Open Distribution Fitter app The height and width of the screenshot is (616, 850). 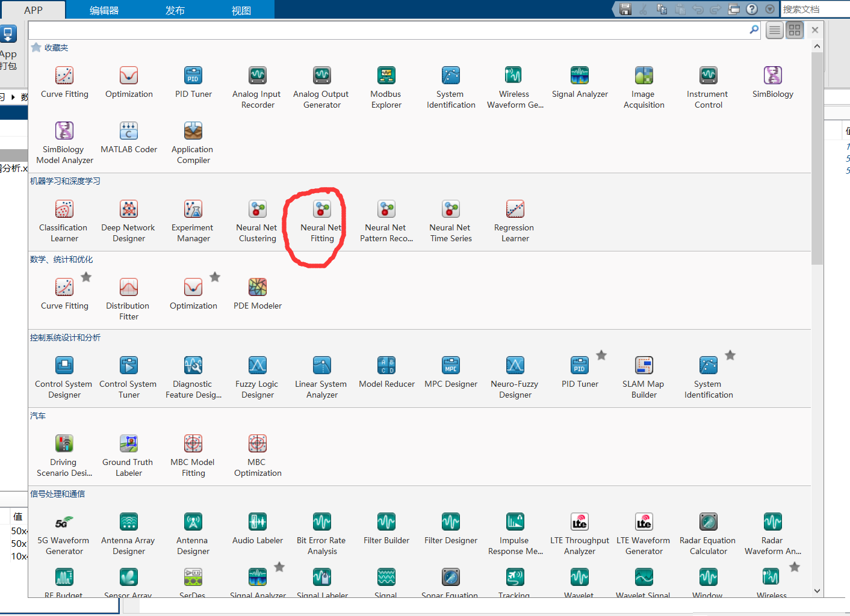point(128,300)
